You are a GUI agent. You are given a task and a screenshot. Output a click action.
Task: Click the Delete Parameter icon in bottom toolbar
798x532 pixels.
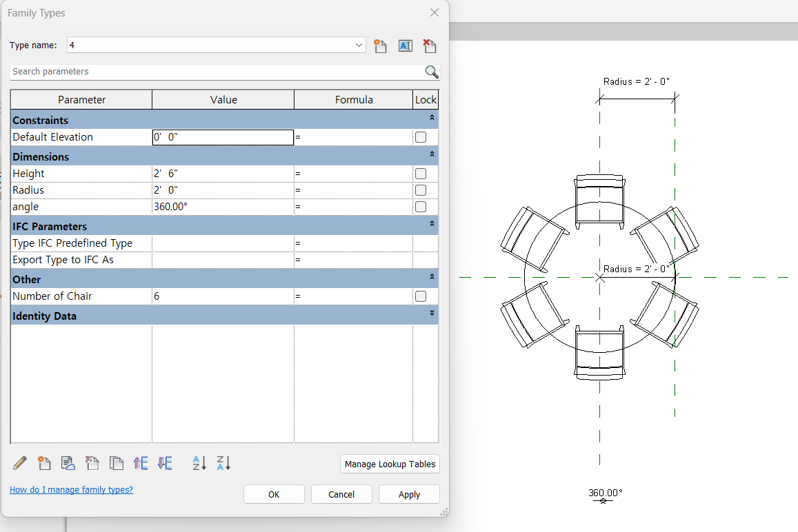(92, 463)
